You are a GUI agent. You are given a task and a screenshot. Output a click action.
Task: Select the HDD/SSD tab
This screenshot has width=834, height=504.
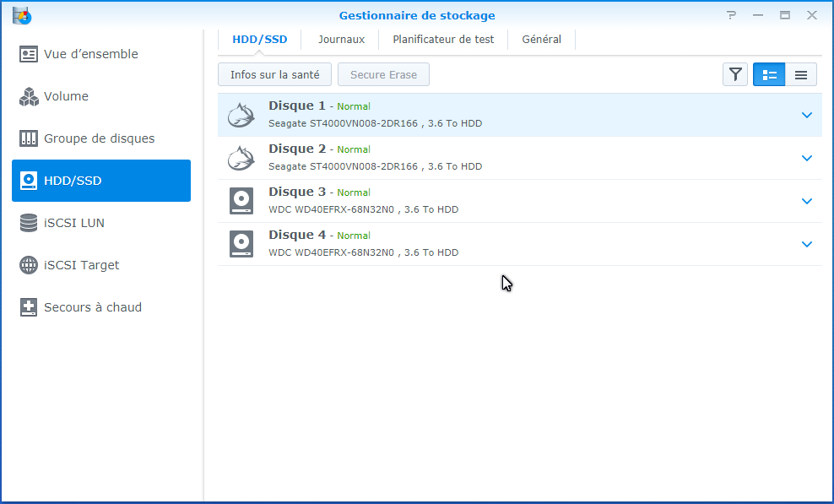(259, 40)
